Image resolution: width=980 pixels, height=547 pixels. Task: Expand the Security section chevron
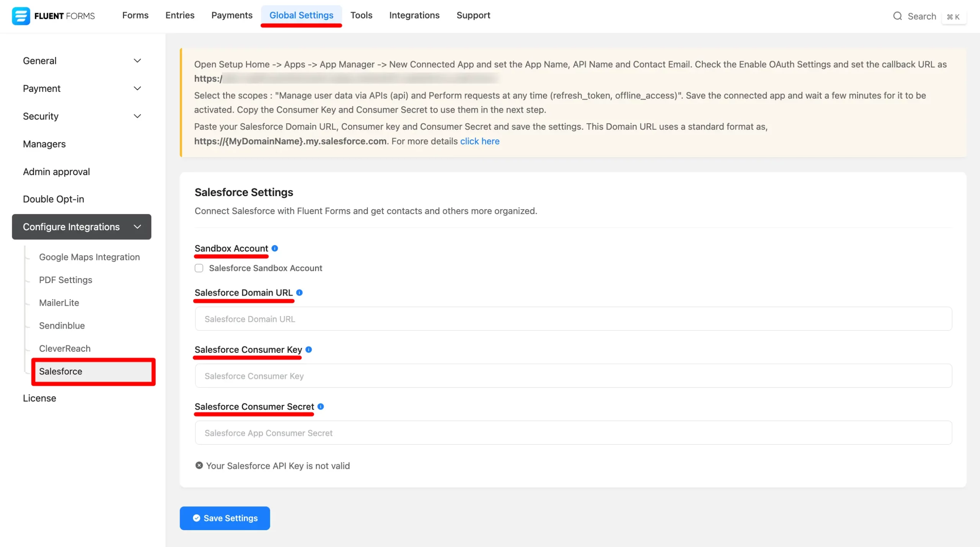click(137, 116)
